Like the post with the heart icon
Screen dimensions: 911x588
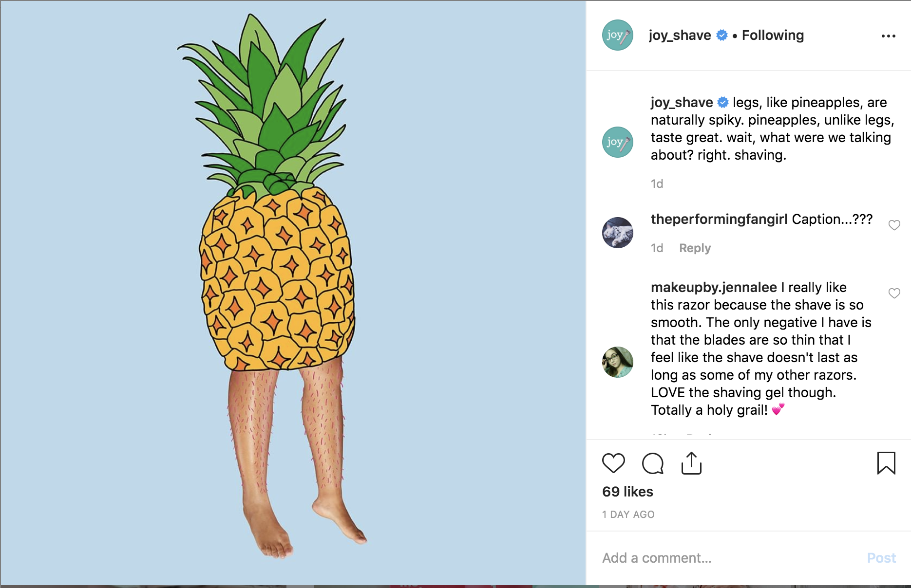(613, 463)
